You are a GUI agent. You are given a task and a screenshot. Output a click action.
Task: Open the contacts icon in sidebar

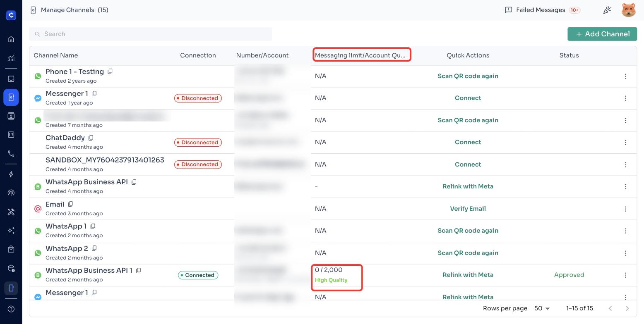(x=11, y=116)
